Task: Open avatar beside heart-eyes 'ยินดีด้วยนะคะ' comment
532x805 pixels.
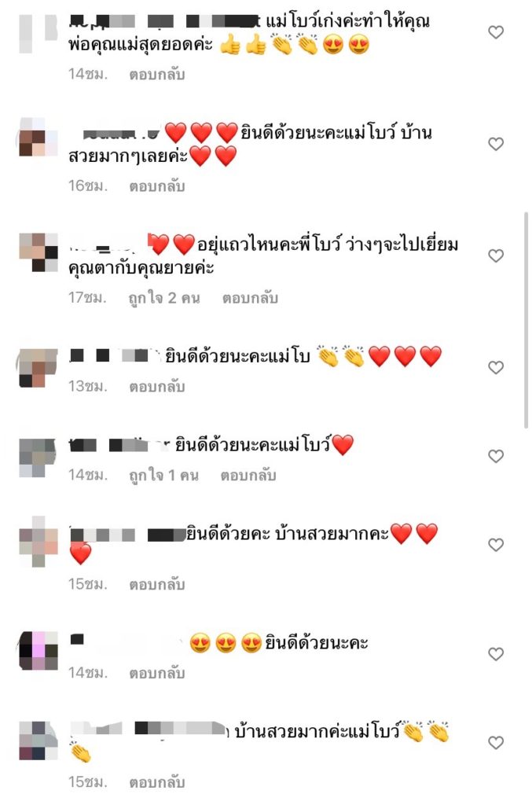Action: tap(39, 651)
